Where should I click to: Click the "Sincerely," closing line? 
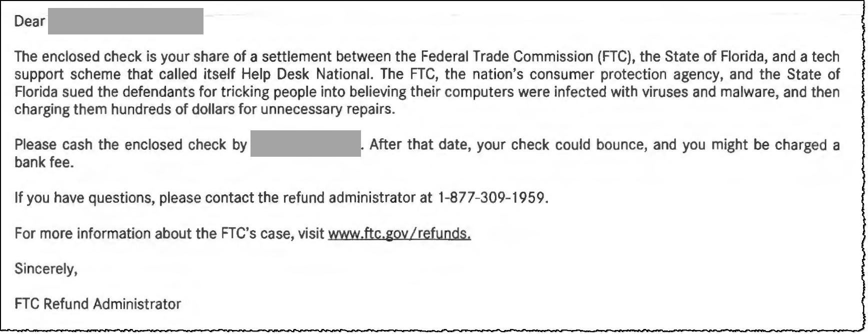click(46, 269)
